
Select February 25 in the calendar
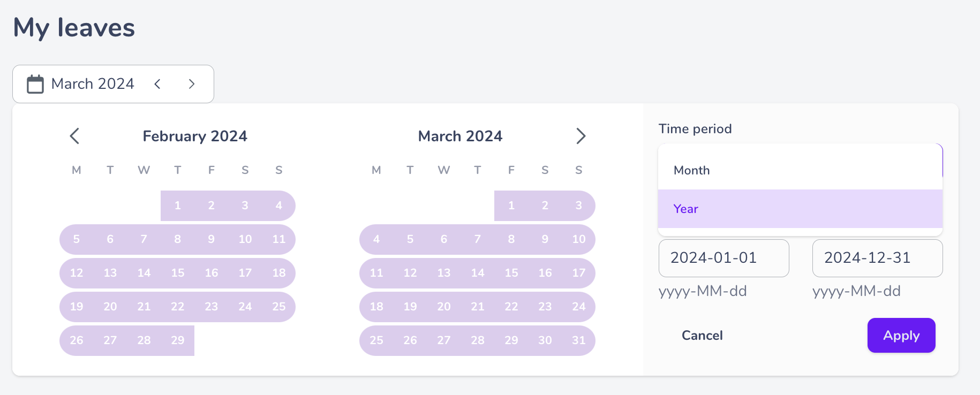[x=279, y=307]
